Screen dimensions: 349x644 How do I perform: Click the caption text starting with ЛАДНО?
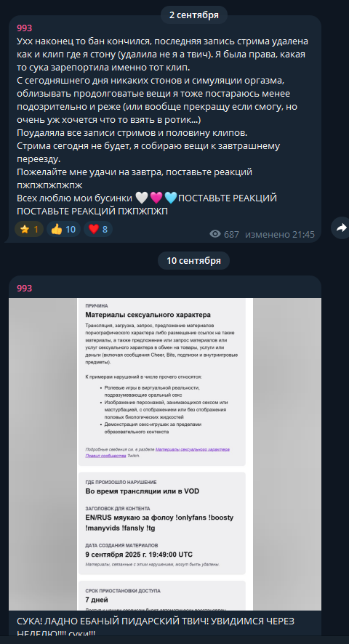click(156, 627)
